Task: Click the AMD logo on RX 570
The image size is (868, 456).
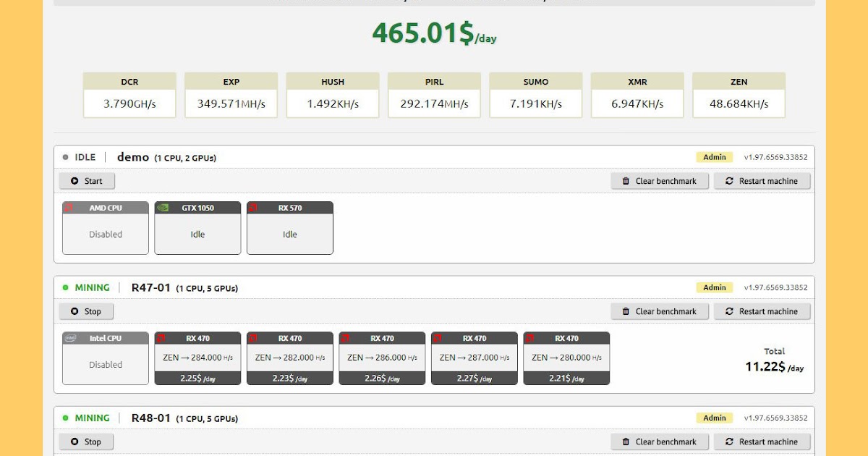Action: (254, 208)
